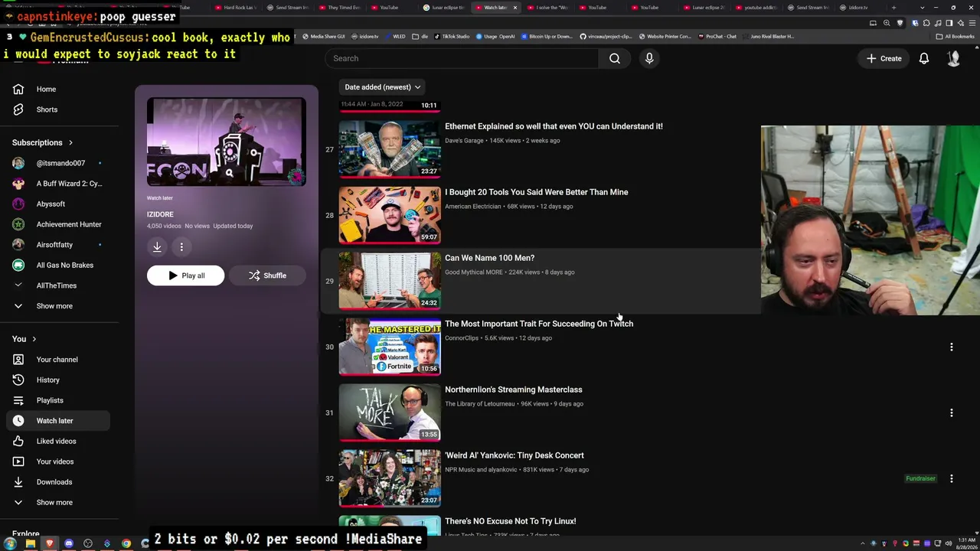Image resolution: width=980 pixels, height=551 pixels.
Task: Download the Watch later playlist
Action: [x=157, y=246]
